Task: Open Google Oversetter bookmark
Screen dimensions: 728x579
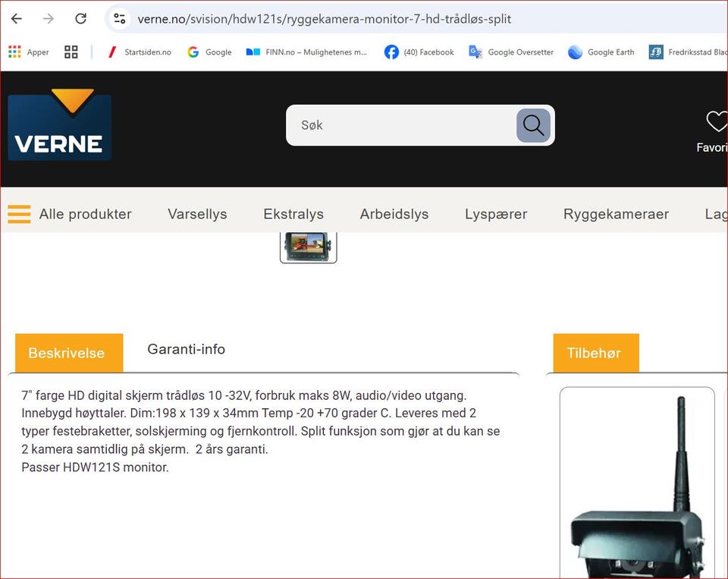Action: click(x=510, y=52)
